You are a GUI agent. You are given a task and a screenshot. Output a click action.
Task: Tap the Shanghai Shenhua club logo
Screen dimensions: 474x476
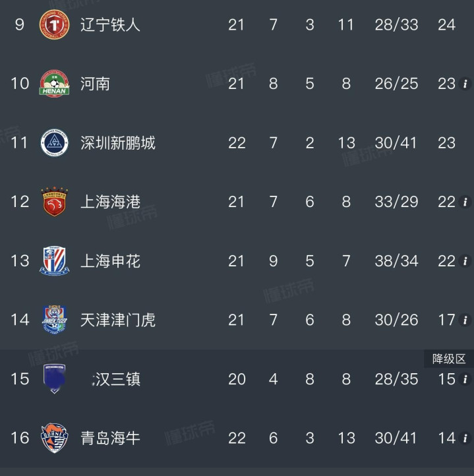(54, 260)
